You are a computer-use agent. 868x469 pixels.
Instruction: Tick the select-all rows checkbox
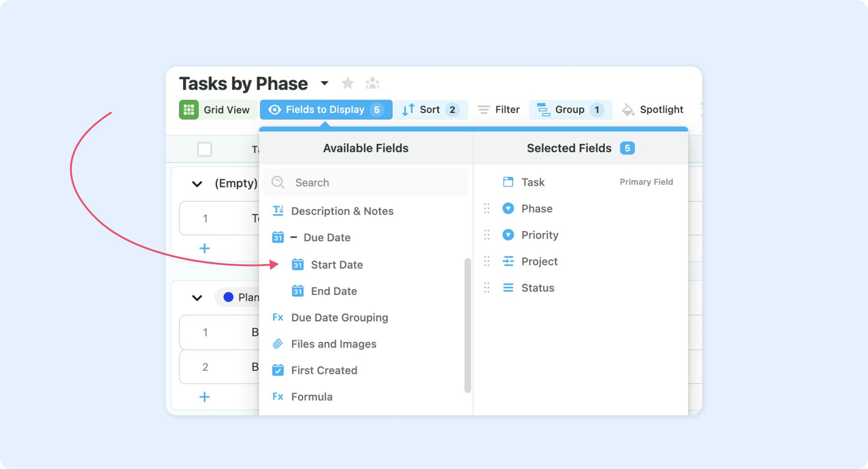coord(204,149)
